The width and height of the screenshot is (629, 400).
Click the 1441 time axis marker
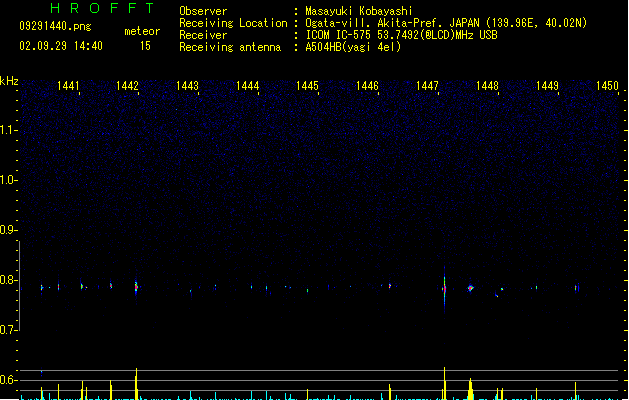pyautogui.click(x=68, y=86)
